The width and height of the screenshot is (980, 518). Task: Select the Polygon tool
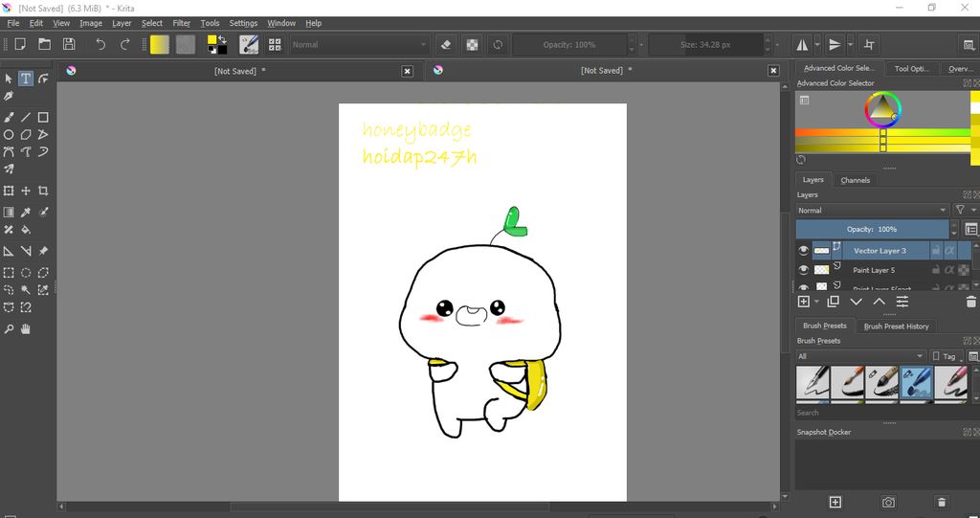point(26,134)
